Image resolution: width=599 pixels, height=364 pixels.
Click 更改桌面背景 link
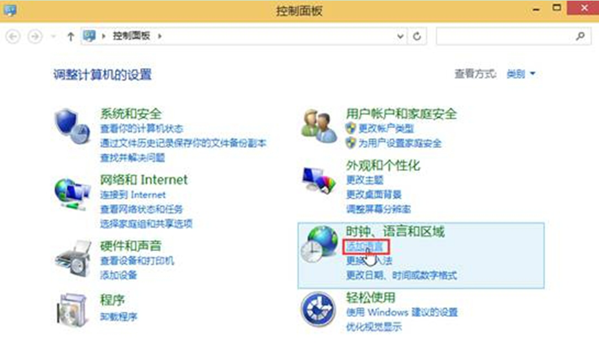(374, 194)
